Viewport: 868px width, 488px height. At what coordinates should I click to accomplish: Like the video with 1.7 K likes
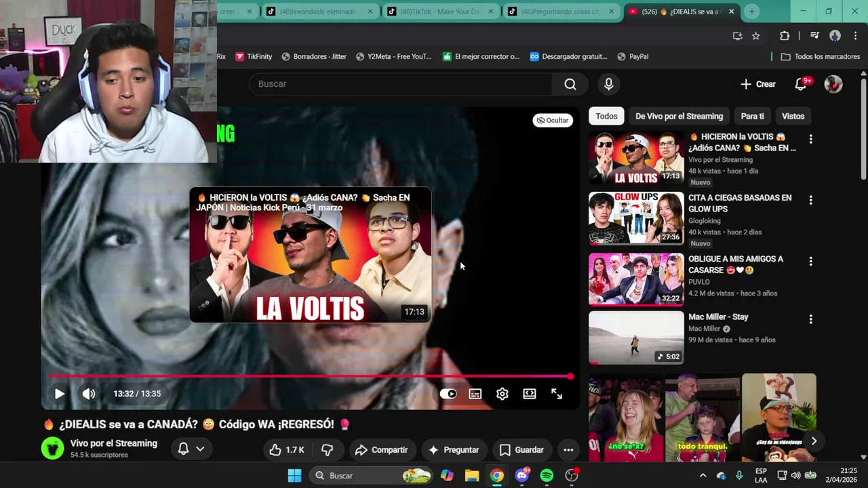[286, 450]
